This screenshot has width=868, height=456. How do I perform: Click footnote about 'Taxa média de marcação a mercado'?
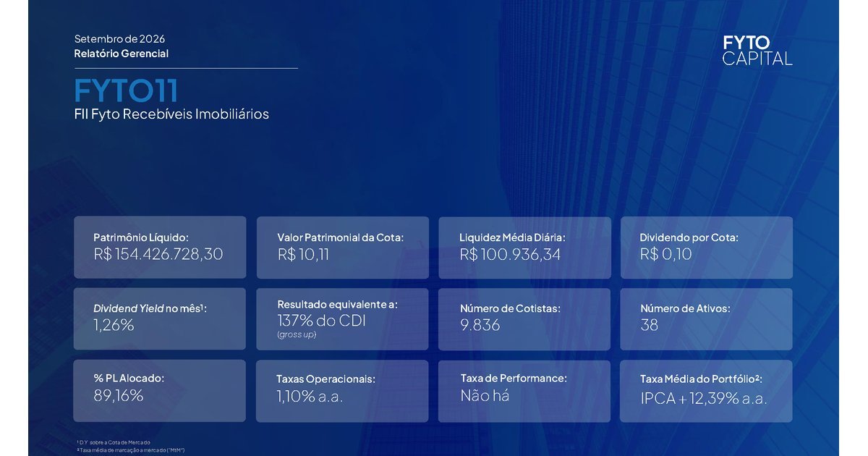point(130,449)
